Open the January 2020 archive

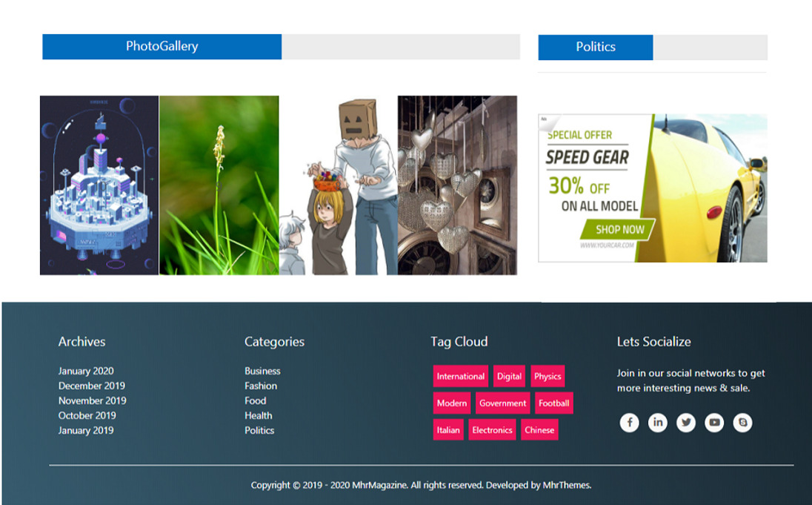[x=86, y=372]
